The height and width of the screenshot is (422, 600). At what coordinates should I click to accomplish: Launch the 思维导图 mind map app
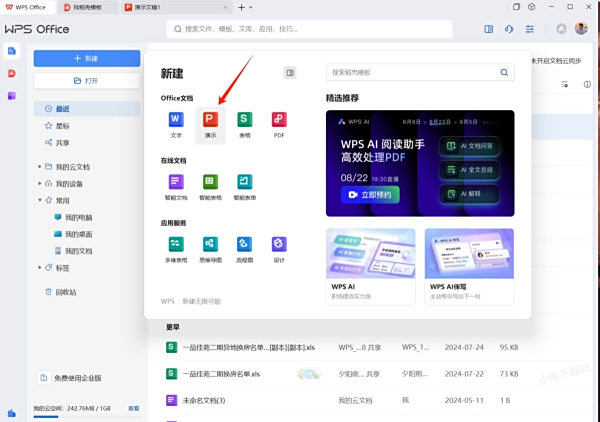(210, 249)
